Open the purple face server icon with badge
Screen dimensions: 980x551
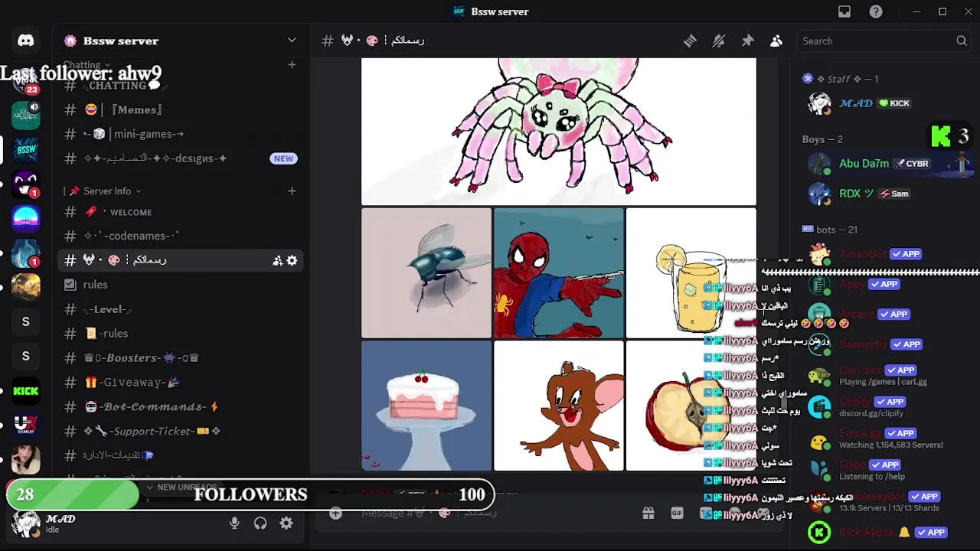click(25, 183)
